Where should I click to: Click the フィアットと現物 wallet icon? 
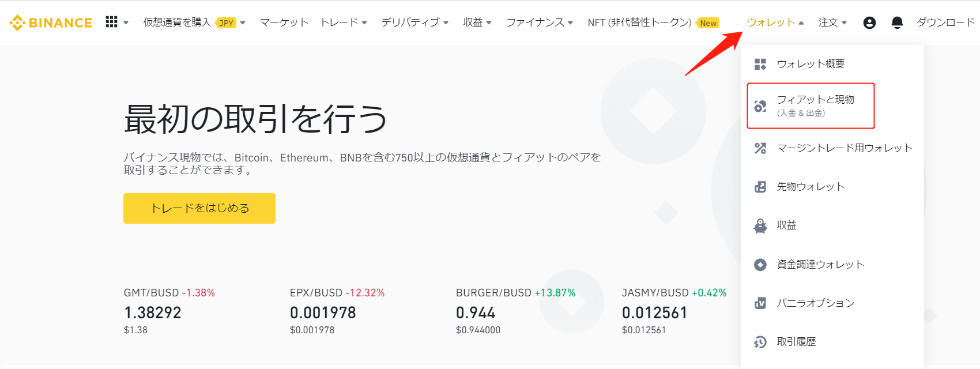760,106
